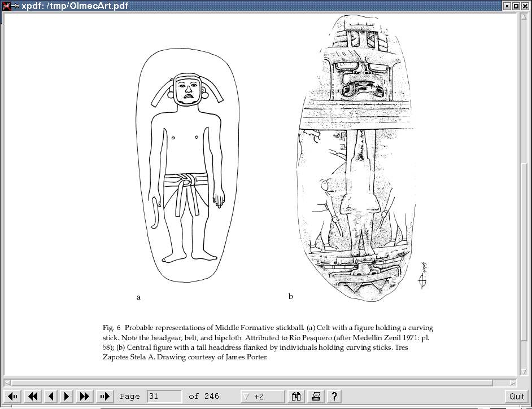
Task: Open the Print dialog icon
Action: coord(316,396)
